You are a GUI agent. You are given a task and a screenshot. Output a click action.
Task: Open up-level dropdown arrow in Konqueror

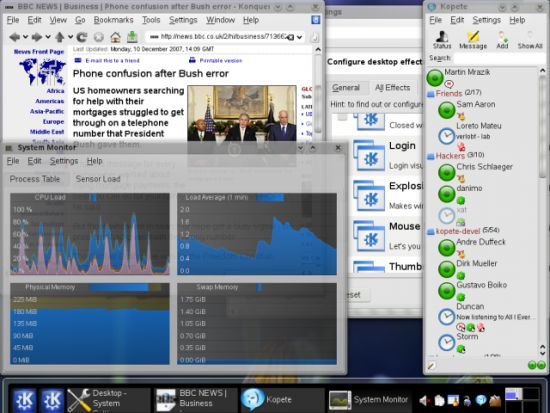pos(70,37)
